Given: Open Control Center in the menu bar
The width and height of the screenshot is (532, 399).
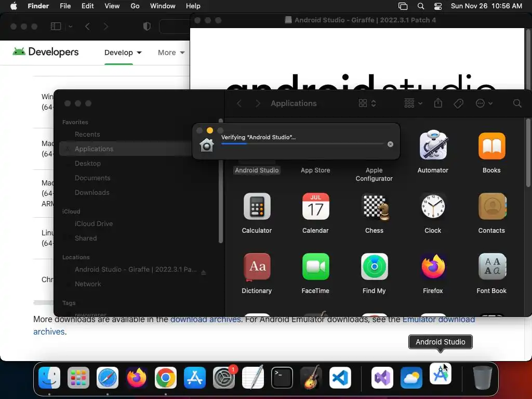Looking at the screenshot, I should pyautogui.click(x=438, y=6).
